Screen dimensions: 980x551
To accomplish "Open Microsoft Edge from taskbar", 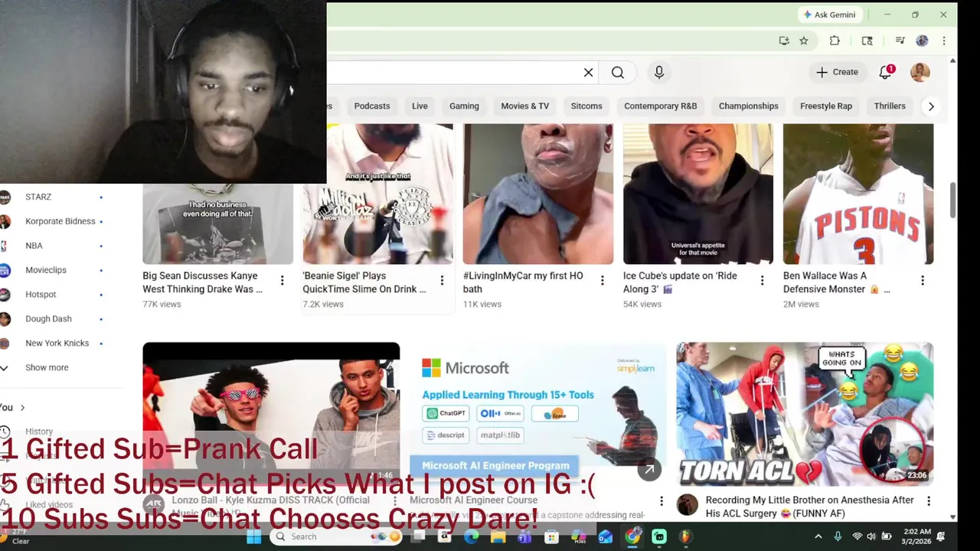I will point(472,536).
